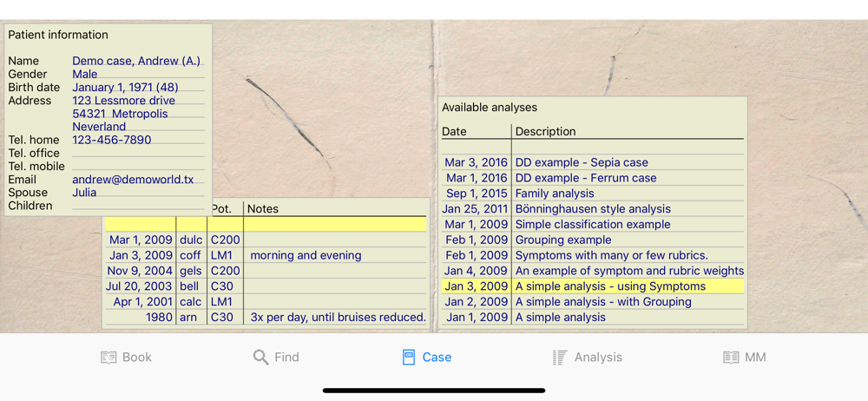Viewport: 868px width, 401px height.
Task: Select the Case tab icon
Action: [409, 358]
